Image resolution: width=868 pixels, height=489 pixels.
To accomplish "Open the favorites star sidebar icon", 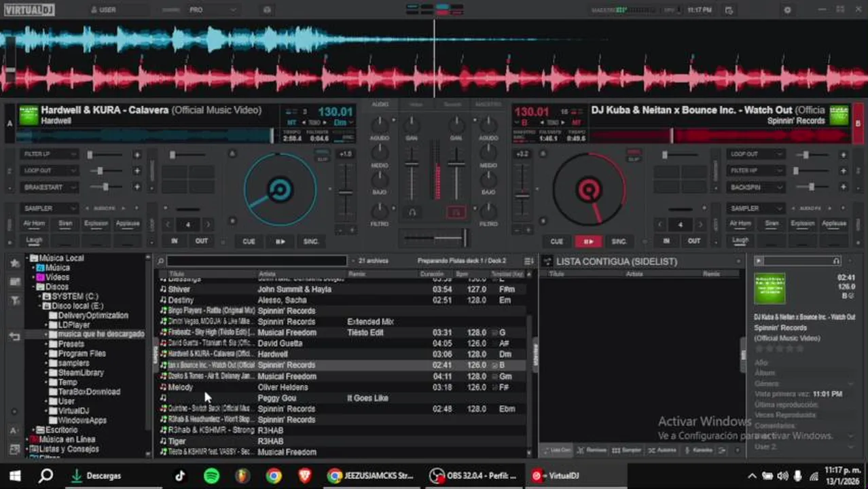I will [14, 263].
